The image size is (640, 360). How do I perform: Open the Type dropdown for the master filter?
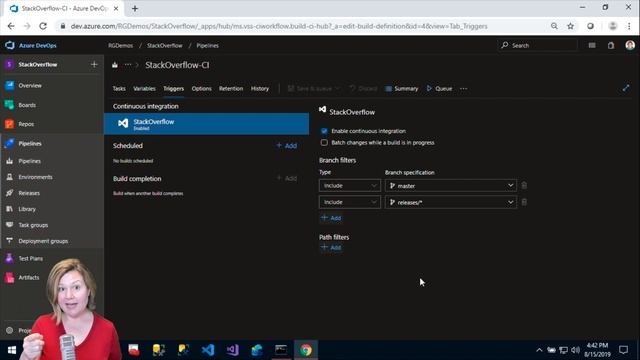click(x=350, y=186)
